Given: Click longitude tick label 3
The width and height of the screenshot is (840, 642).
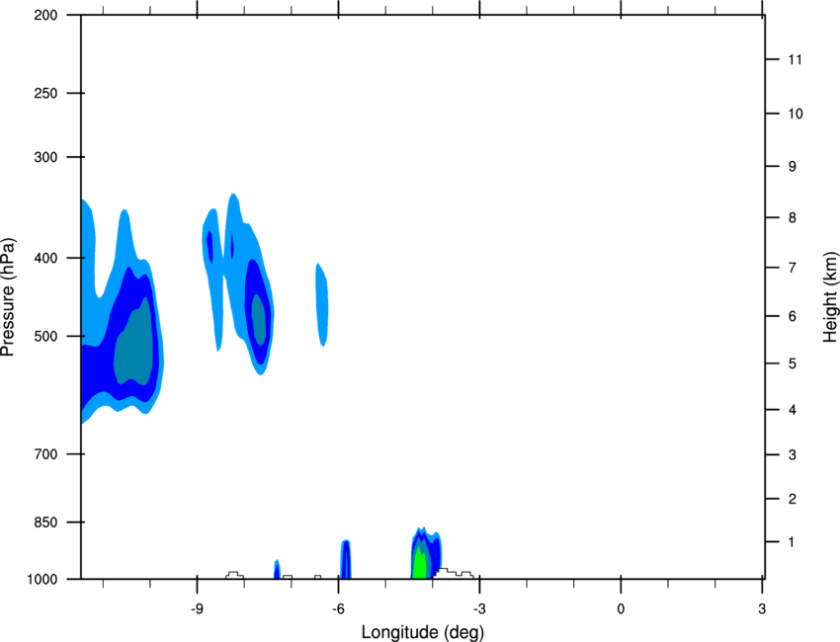Looking at the screenshot, I should tap(762, 608).
